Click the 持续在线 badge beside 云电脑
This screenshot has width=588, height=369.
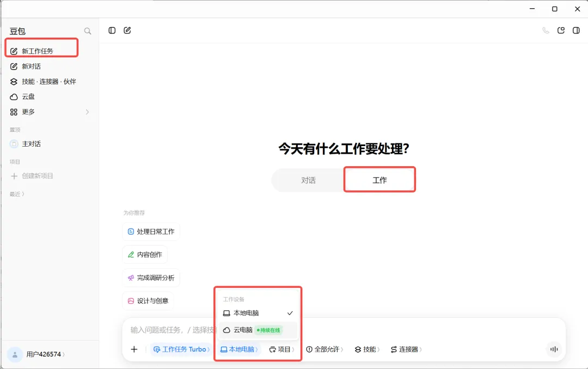pyautogui.click(x=268, y=330)
